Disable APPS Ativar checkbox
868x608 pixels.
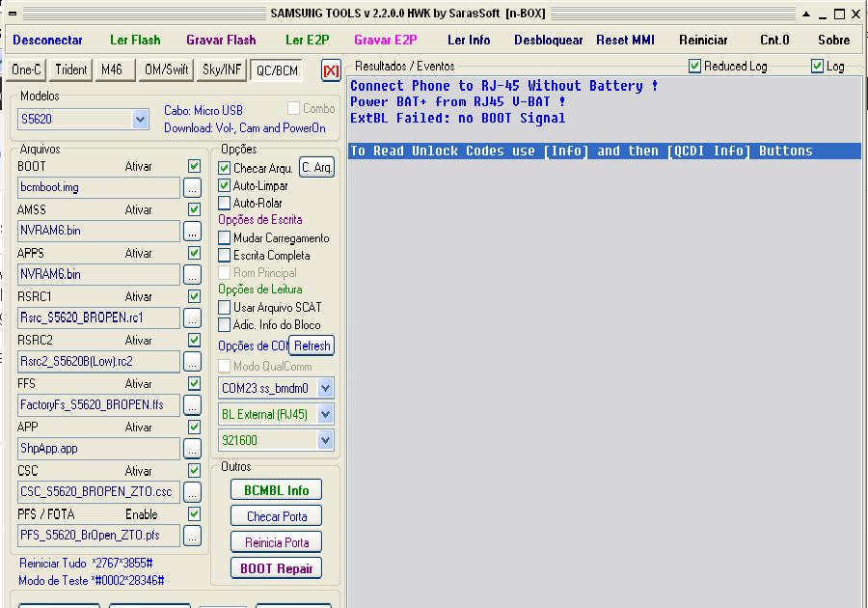point(194,253)
